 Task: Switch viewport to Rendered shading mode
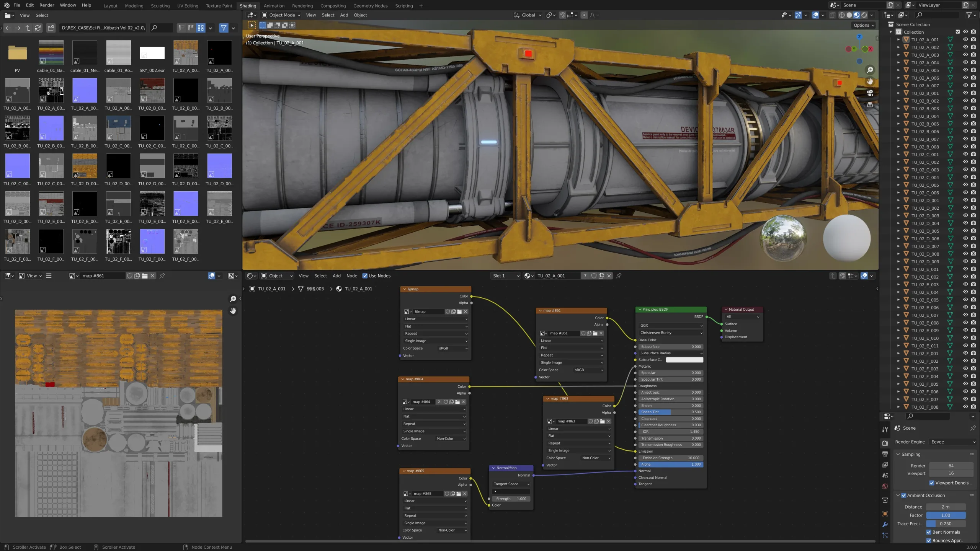[x=864, y=15]
